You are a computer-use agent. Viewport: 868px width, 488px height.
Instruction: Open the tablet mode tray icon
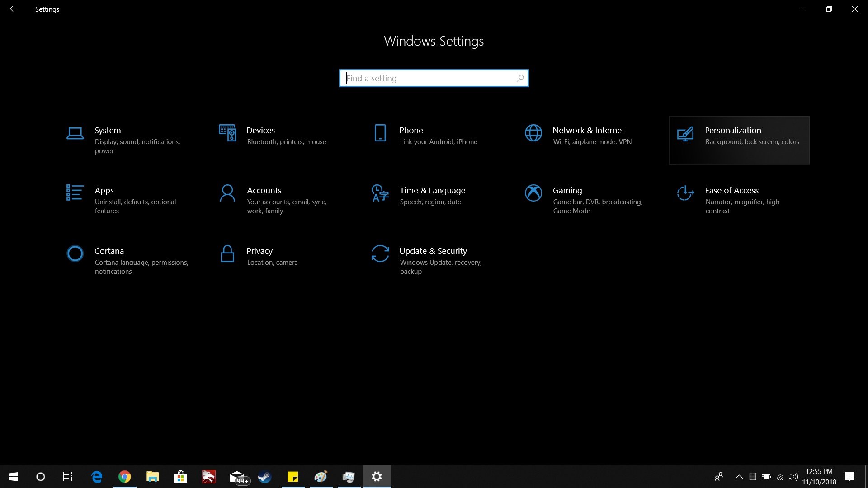[753, 476]
